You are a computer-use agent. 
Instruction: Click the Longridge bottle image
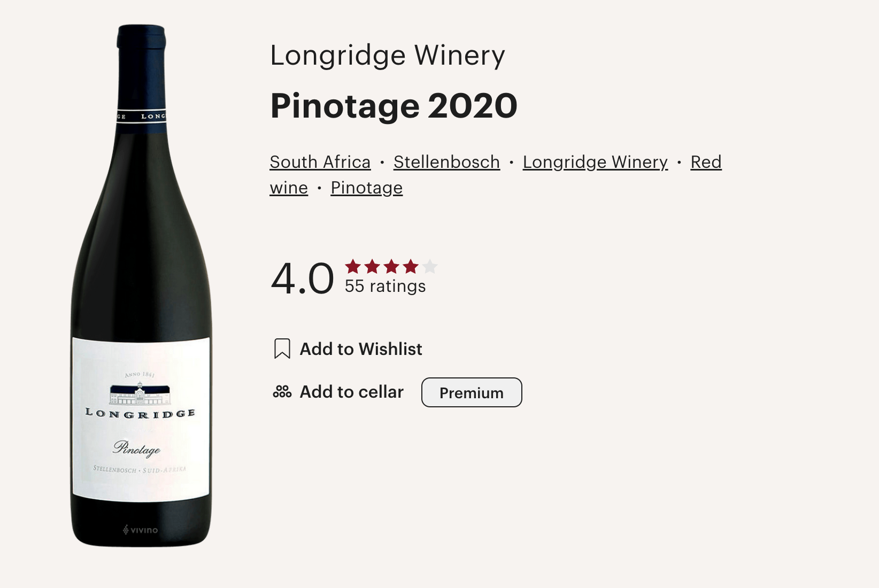pos(142,285)
